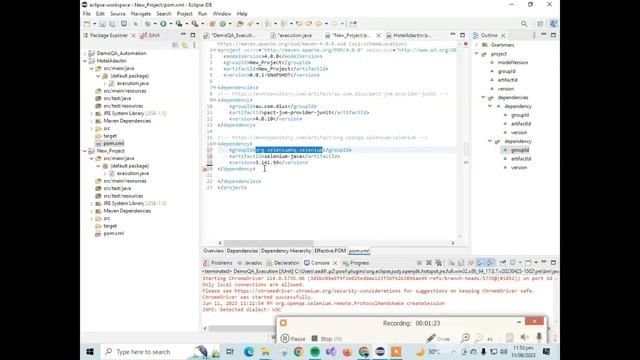Switch to Effective POM tab
This screenshot has height=360, width=640.
pos(330,251)
